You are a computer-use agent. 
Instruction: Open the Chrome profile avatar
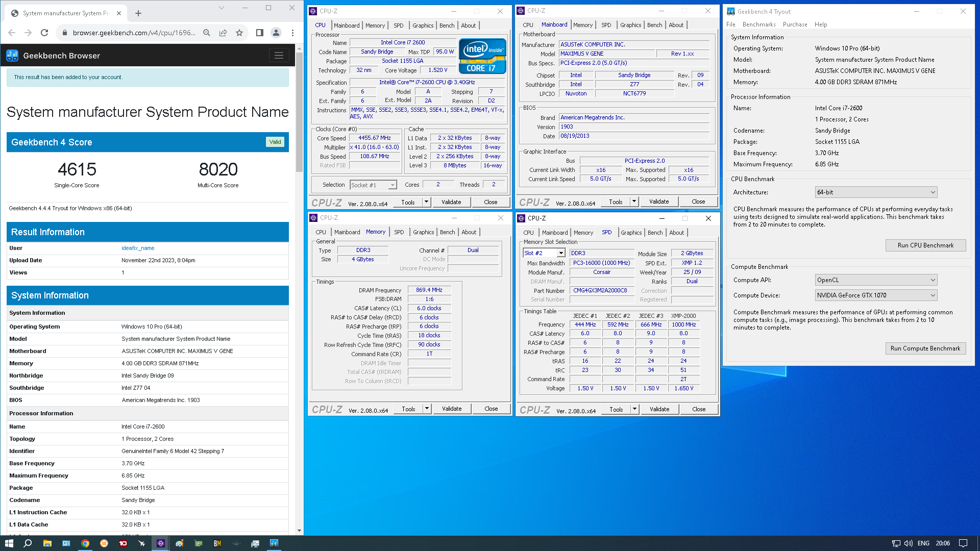(276, 33)
